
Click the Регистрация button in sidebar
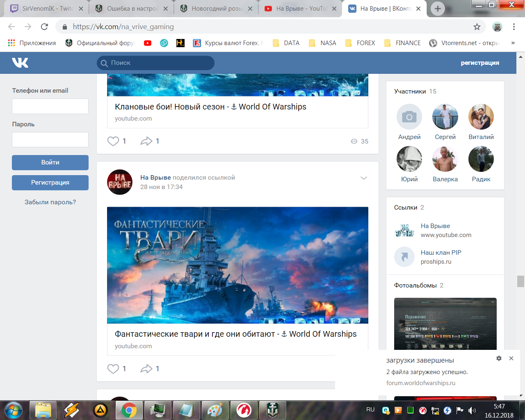pos(50,183)
